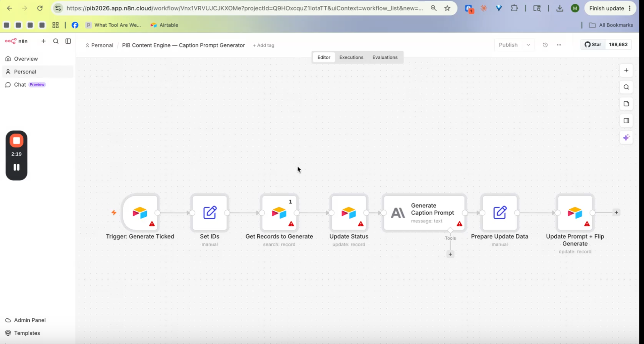The width and height of the screenshot is (644, 344).
Task: Open browser downloads
Action: [560, 8]
